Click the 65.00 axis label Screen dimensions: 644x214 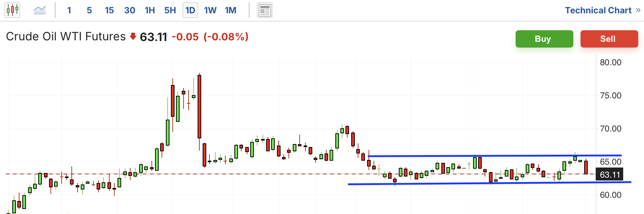tap(610, 162)
